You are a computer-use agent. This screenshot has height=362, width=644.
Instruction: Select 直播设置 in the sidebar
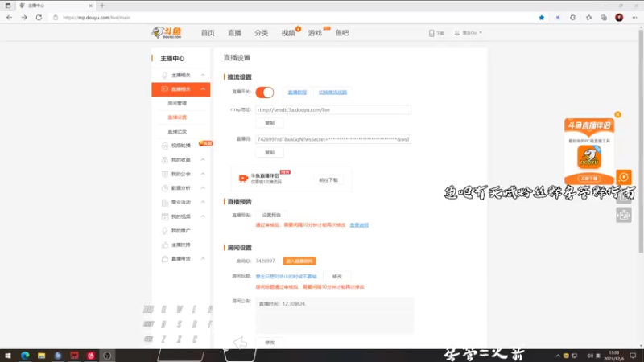[177, 117]
